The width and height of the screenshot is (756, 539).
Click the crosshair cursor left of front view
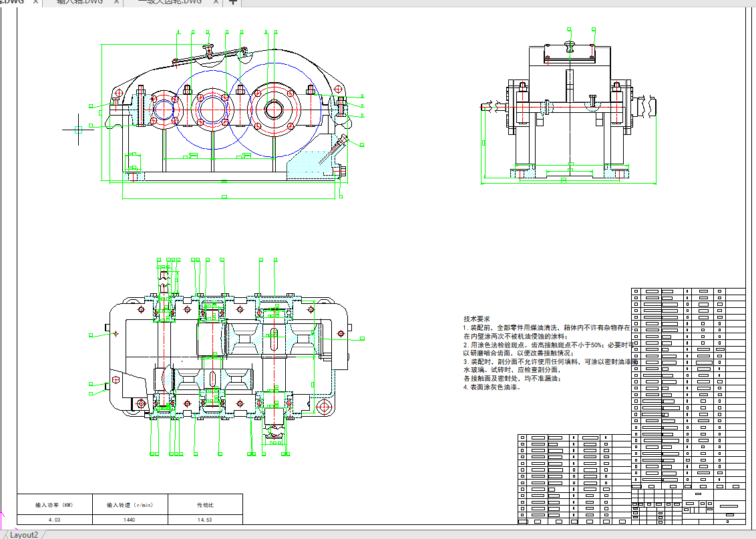(78, 130)
